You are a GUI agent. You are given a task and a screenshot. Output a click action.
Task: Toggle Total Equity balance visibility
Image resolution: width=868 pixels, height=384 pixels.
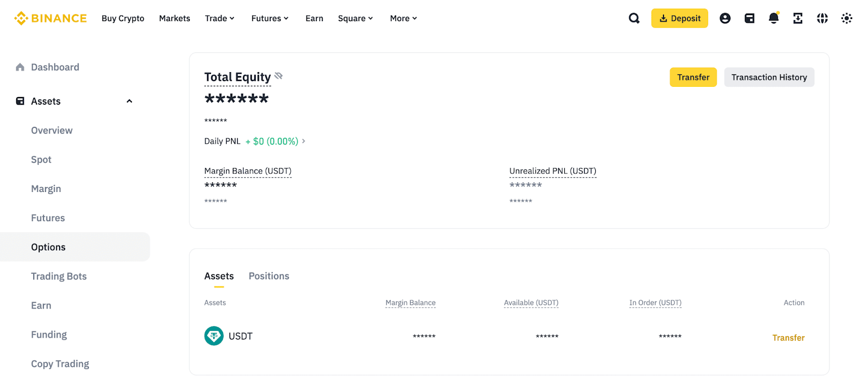point(278,76)
